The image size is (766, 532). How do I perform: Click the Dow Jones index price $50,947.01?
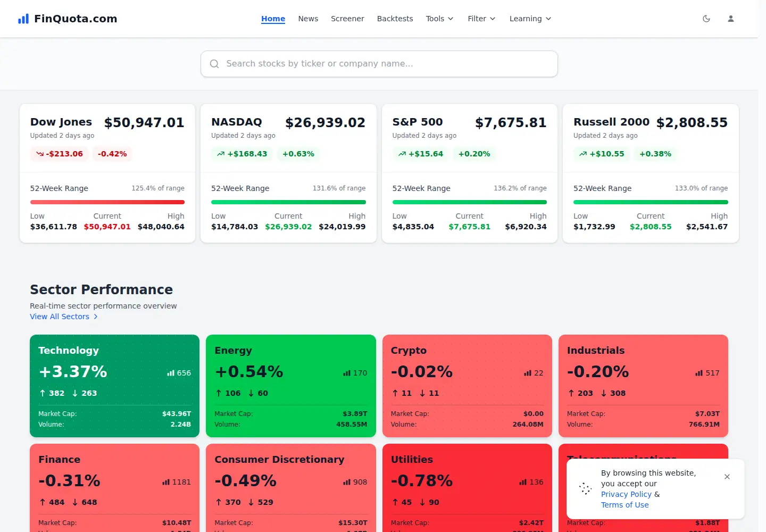144,123
